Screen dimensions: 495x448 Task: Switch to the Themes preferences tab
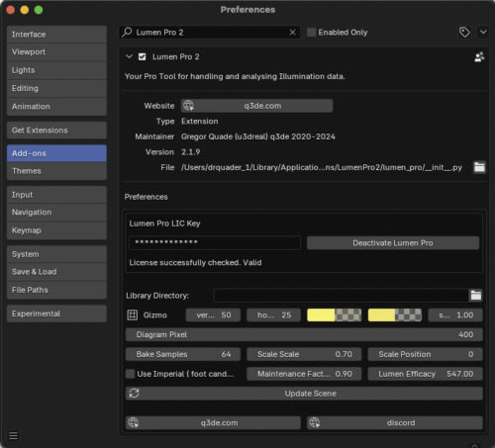coord(56,171)
